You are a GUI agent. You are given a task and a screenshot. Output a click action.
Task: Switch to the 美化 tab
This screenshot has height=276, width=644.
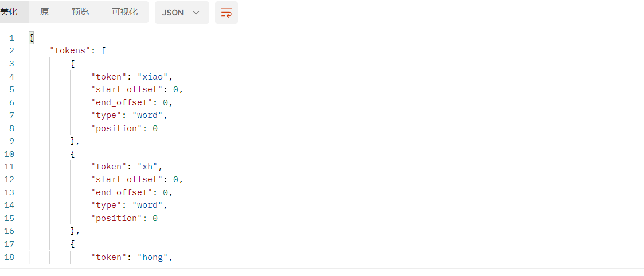[x=9, y=12]
